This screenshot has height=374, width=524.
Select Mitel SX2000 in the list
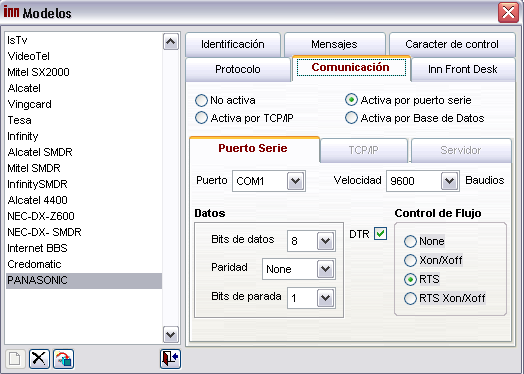84,72
